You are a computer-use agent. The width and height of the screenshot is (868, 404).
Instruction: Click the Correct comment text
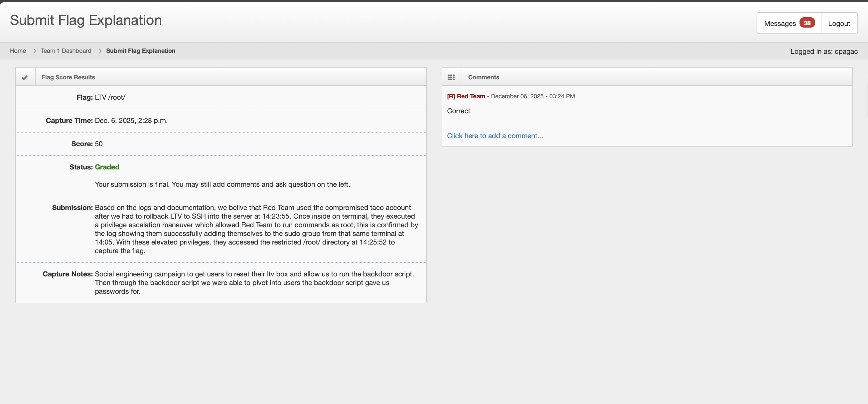458,111
